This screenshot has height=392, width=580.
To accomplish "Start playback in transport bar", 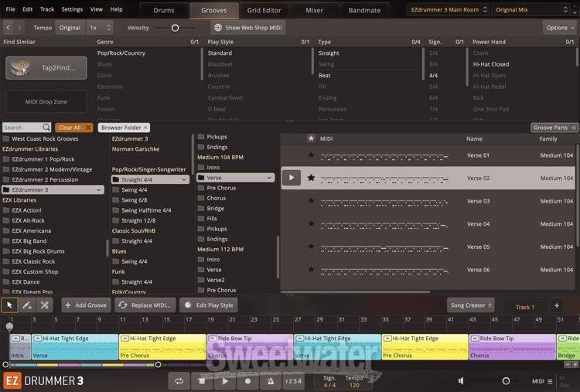I will 225,381.
